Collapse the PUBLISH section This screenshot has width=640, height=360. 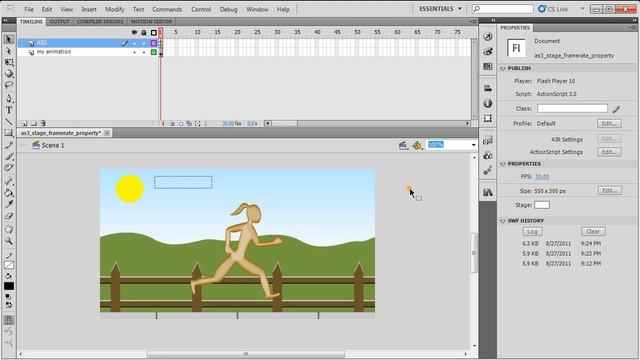[x=503, y=69]
